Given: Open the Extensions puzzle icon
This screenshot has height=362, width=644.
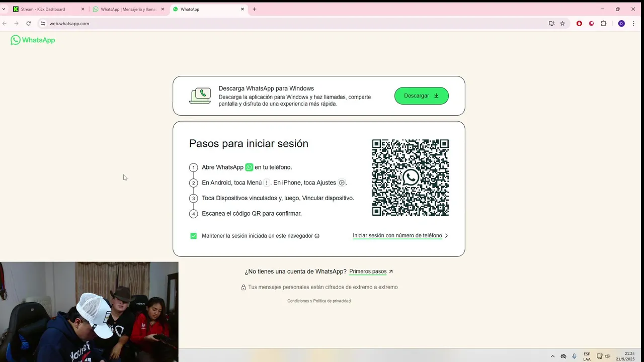Looking at the screenshot, I should coord(604,24).
